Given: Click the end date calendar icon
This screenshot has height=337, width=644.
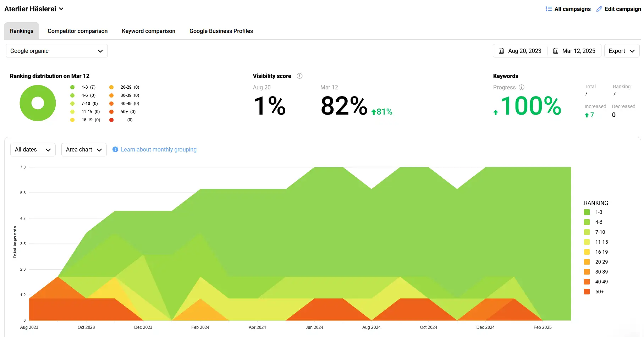Looking at the screenshot, I should tap(556, 51).
